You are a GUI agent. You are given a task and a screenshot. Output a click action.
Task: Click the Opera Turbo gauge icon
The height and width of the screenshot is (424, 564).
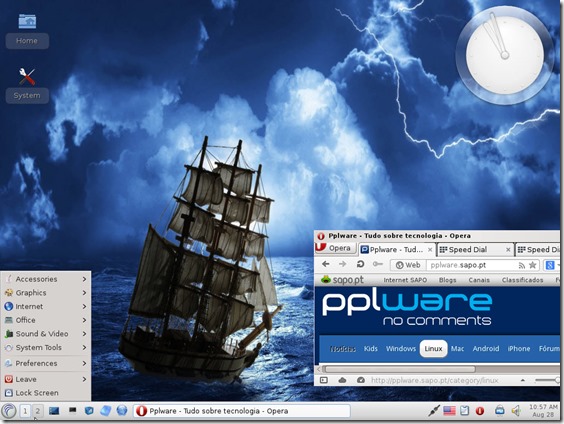[361, 380]
